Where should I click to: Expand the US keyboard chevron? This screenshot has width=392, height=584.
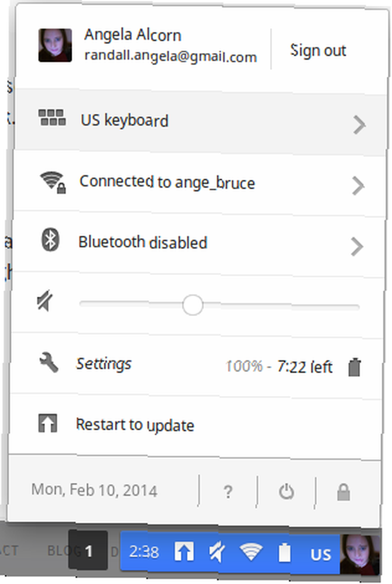[359, 125]
